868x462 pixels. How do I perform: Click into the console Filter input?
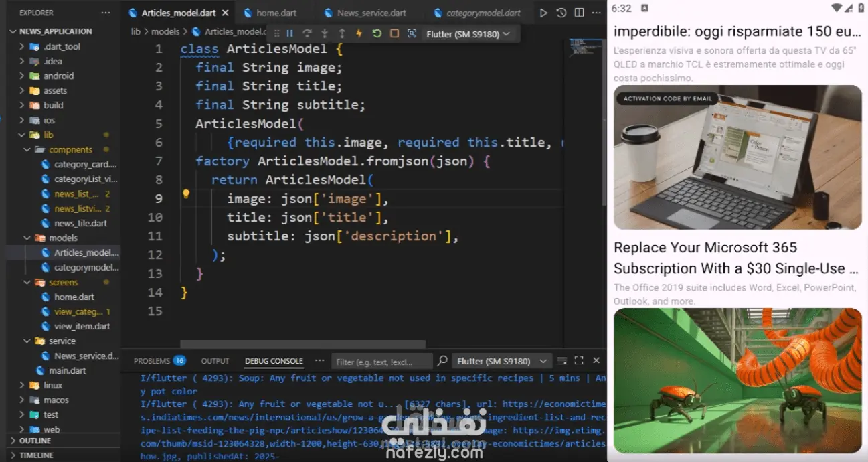pyautogui.click(x=381, y=362)
